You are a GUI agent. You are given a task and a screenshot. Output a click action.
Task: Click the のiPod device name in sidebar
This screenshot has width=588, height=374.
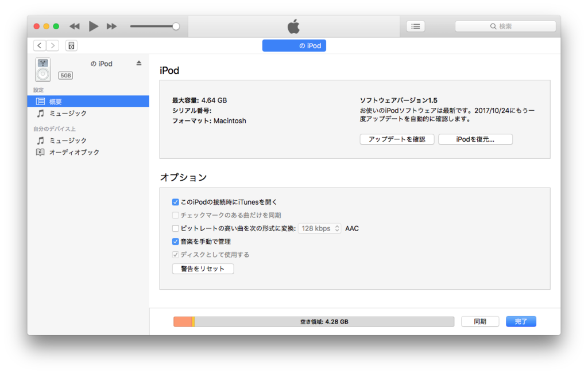point(101,64)
